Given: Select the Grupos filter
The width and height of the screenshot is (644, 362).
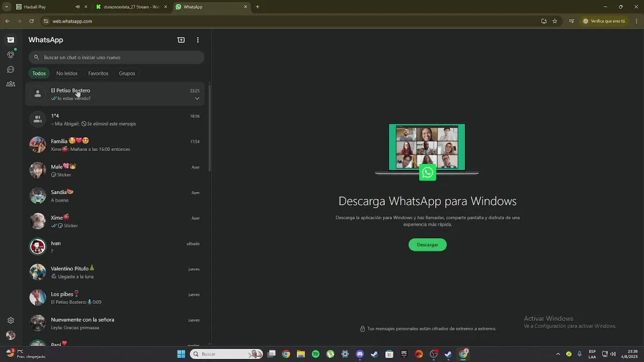Looking at the screenshot, I should point(127,73).
